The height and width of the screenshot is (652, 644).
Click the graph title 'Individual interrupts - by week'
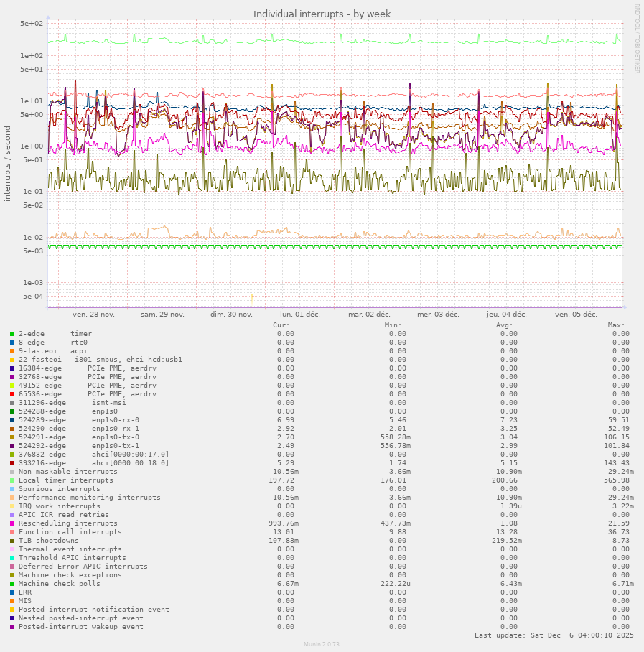click(x=322, y=14)
